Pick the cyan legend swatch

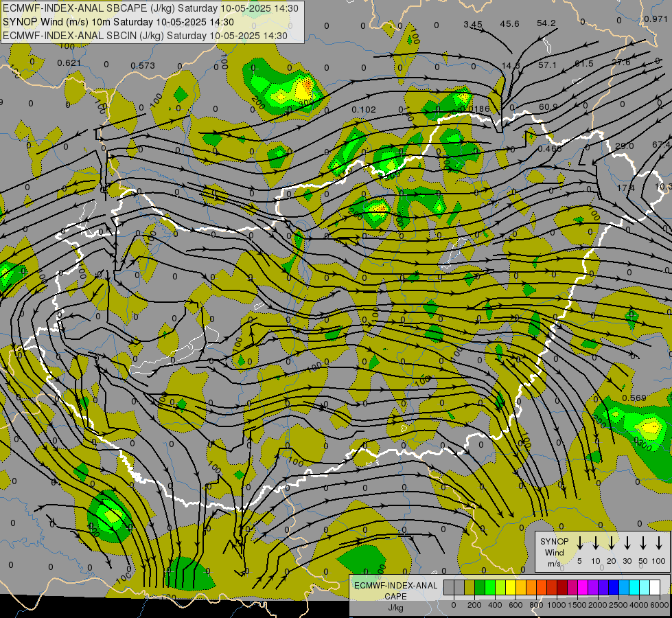pos(635,587)
